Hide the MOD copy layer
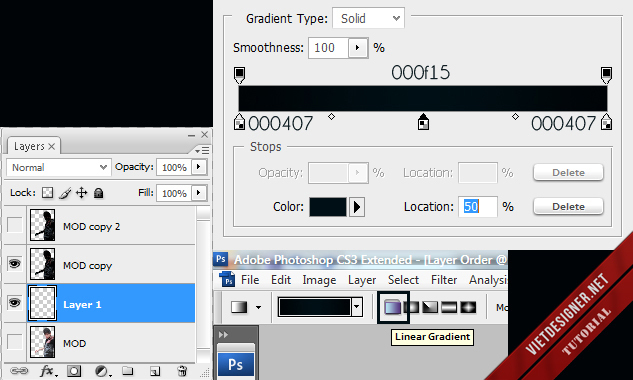This screenshot has height=380, width=633. click(15, 264)
